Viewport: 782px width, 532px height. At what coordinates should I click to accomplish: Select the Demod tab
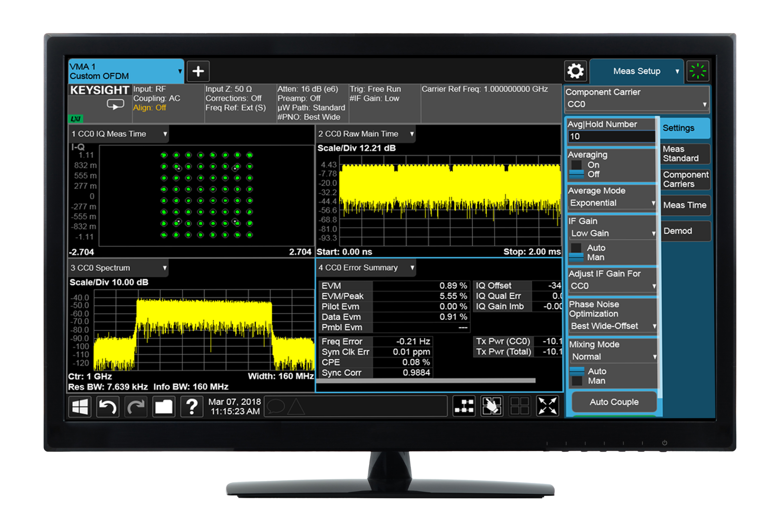(x=685, y=231)
